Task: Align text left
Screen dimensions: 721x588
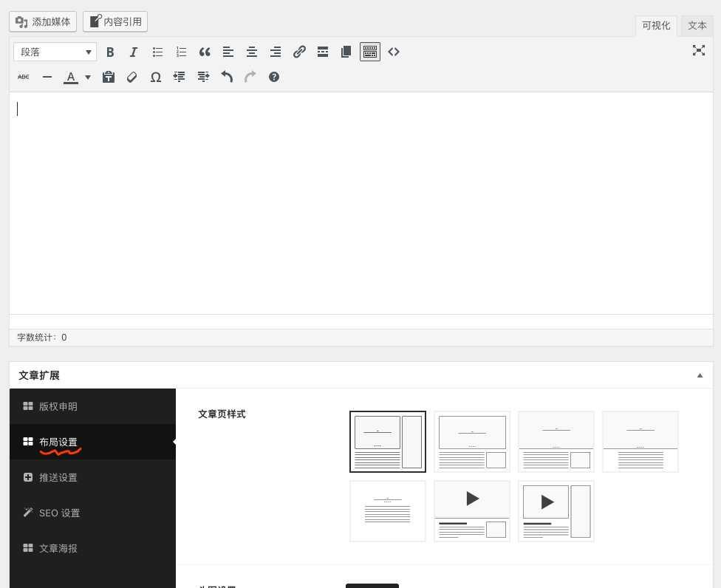Action: tap(228, 52)
